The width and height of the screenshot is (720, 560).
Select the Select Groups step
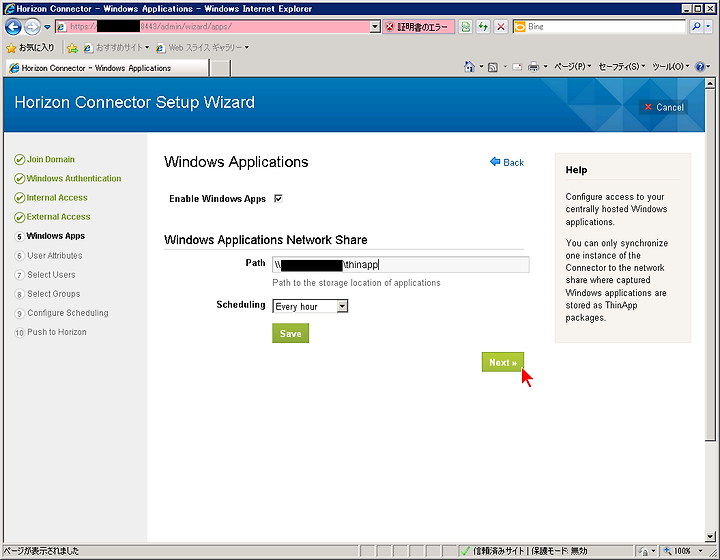tap(54, 294)
